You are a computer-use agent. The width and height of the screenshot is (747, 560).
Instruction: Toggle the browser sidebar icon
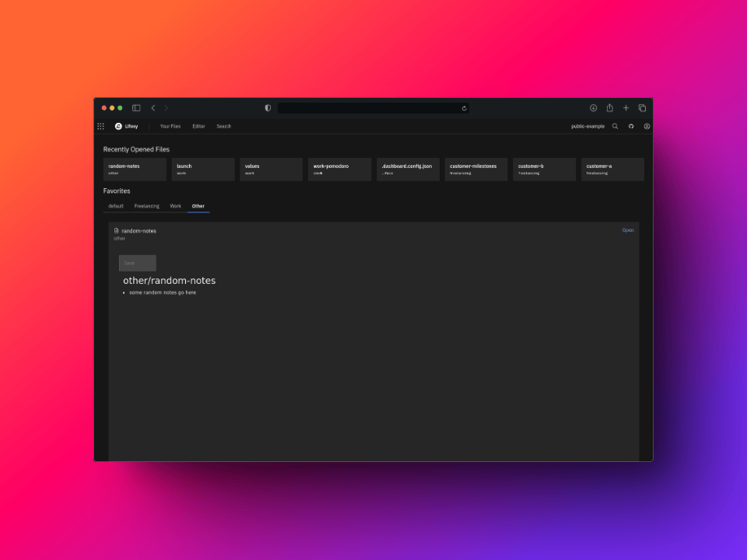pyautogui.click(x=136, y=107)
